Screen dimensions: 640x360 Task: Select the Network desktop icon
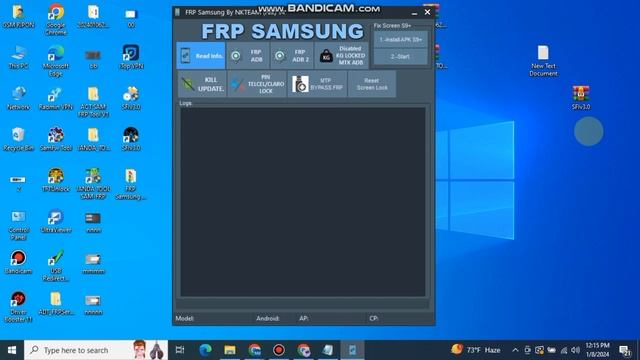click(18, 99)
